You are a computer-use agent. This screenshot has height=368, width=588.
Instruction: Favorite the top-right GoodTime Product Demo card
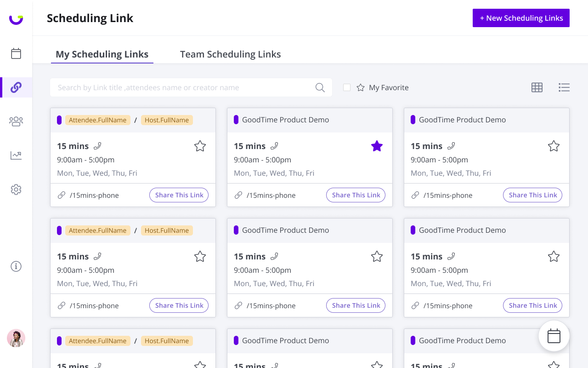[x=554, y=146]
